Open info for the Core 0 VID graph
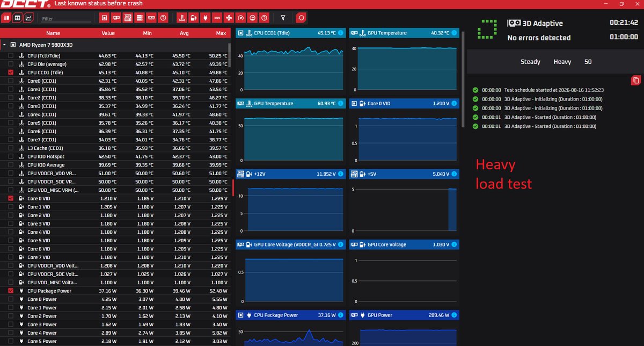 [x=454, y=103]
